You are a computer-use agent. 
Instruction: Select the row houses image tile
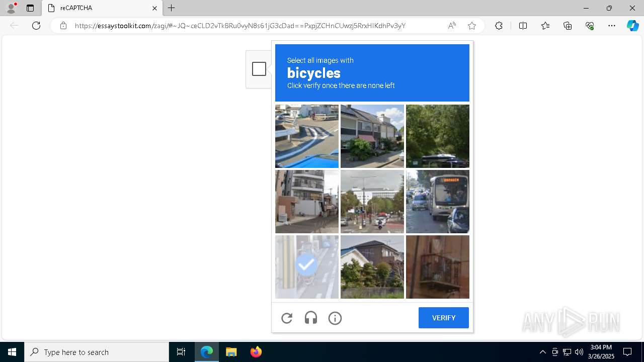(372, 136)
